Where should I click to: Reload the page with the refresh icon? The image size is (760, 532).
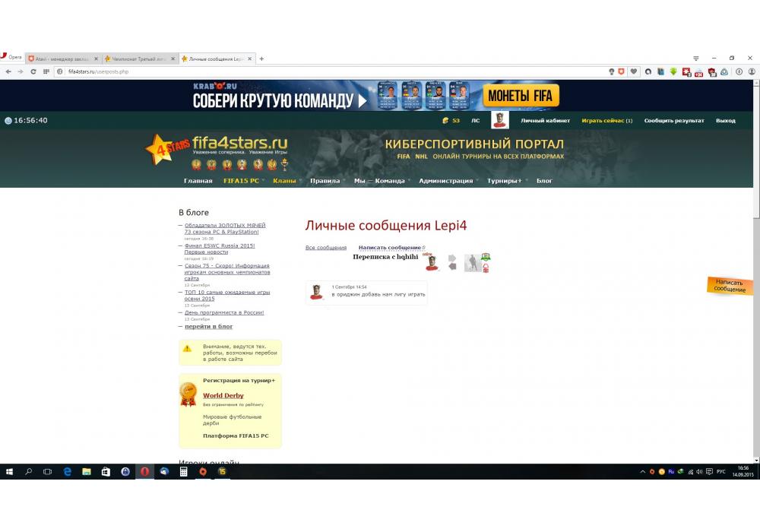(33, 71)
